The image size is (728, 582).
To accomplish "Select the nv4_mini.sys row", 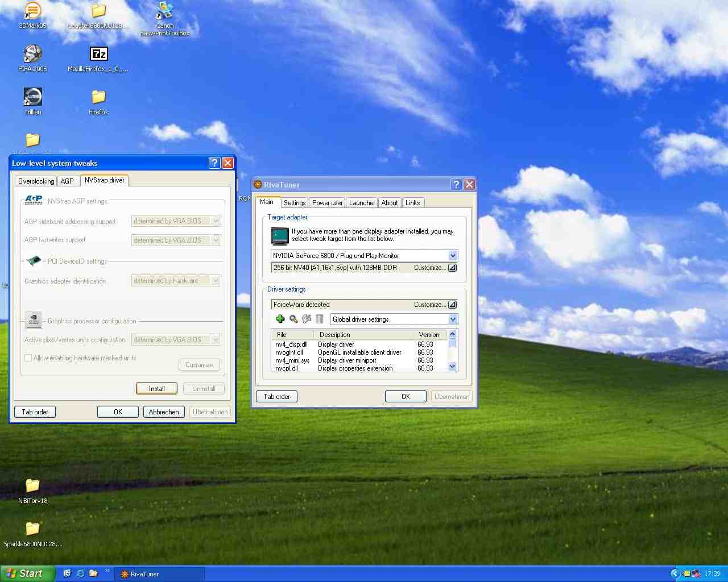I will click(x=359, y=360).
